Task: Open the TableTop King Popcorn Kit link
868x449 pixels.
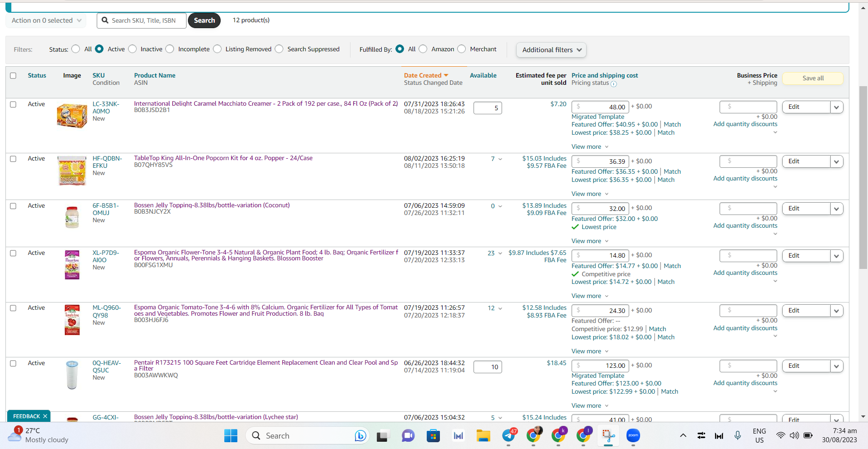Action: click(223, 158)
